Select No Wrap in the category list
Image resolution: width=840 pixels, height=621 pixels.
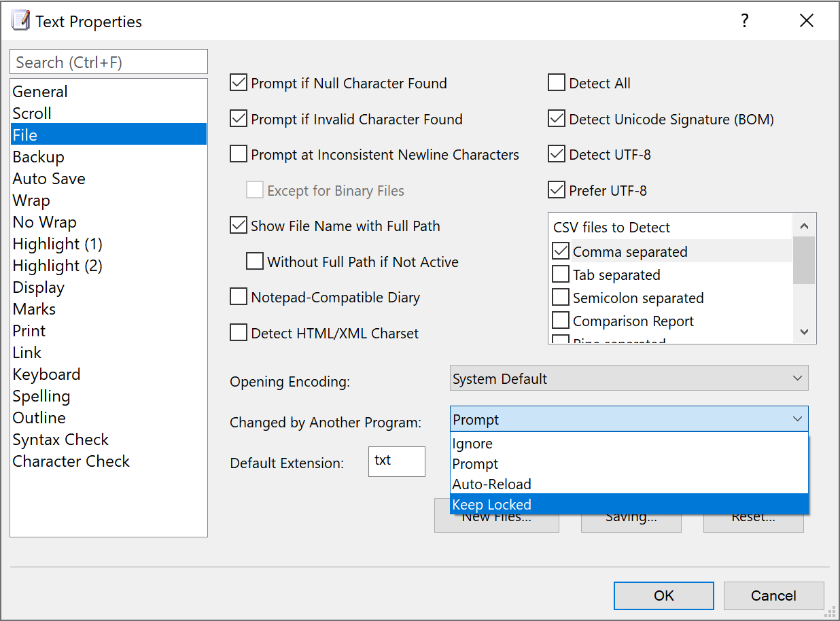pos(109,222)
